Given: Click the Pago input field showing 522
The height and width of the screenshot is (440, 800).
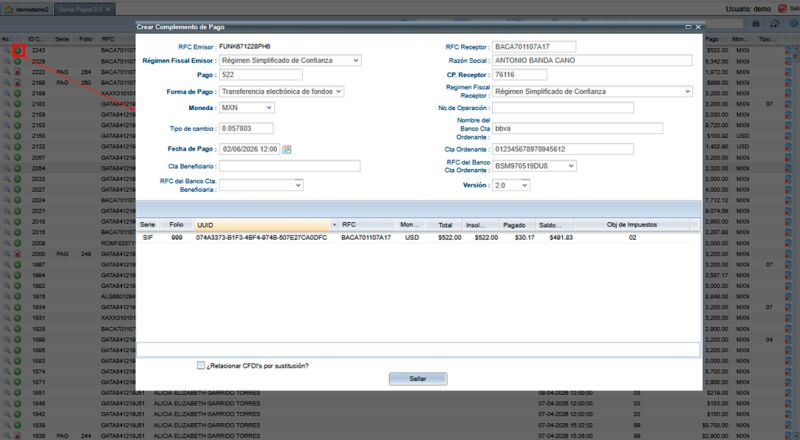Looking at the screenshot, I should (x=261, y=75).
